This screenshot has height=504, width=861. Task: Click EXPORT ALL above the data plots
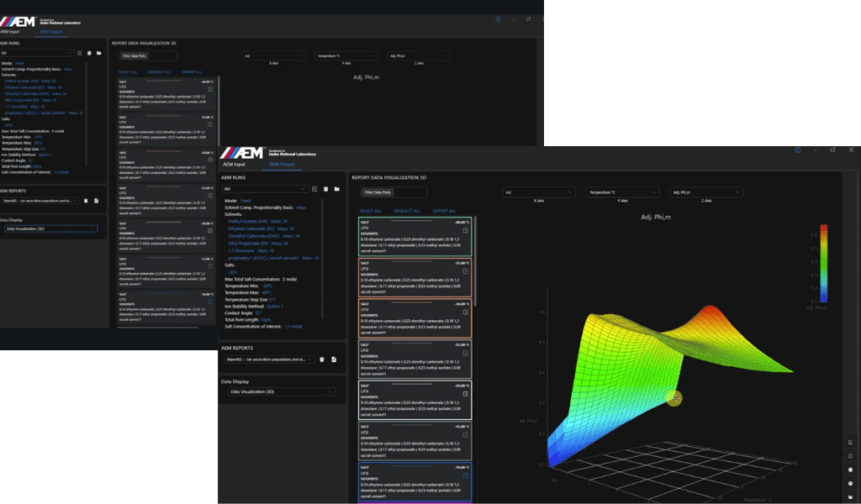point(443,211)
